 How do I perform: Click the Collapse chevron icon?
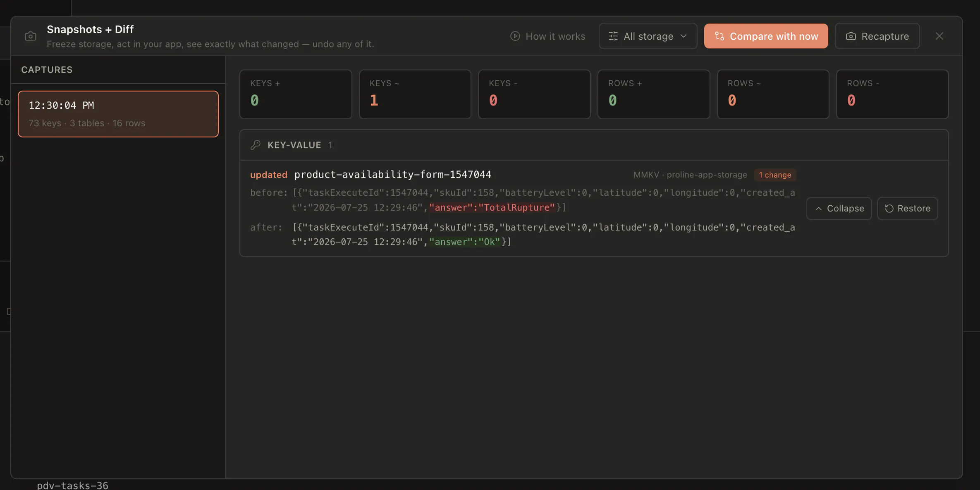pyautogui.click(x=818, y=209)
